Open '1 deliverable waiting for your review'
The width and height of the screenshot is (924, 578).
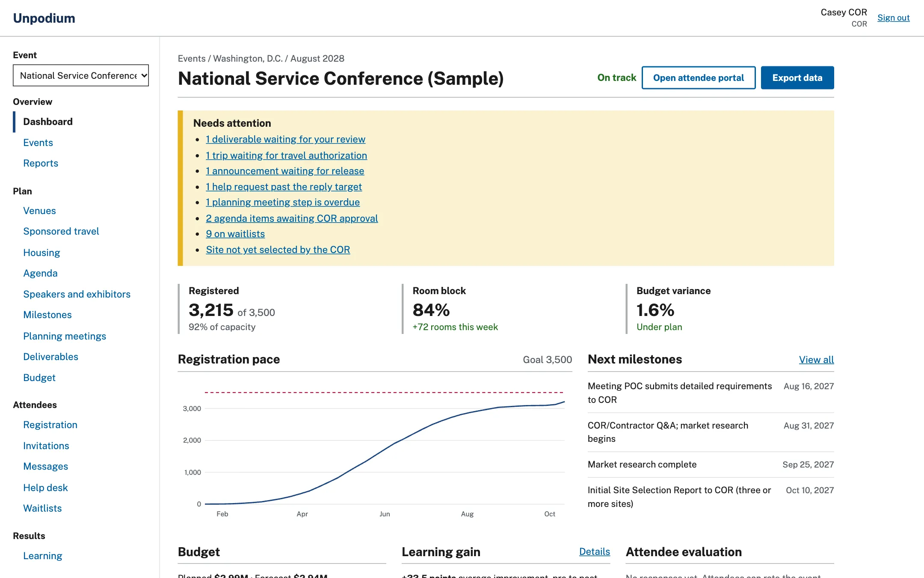click(x=285, y=139)
